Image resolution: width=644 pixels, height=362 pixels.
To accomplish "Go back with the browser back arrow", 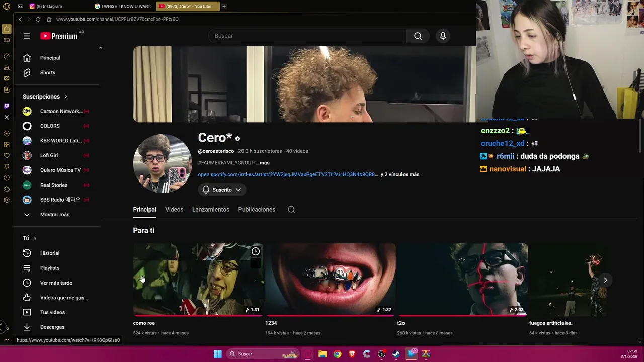I will click(20, 19).
